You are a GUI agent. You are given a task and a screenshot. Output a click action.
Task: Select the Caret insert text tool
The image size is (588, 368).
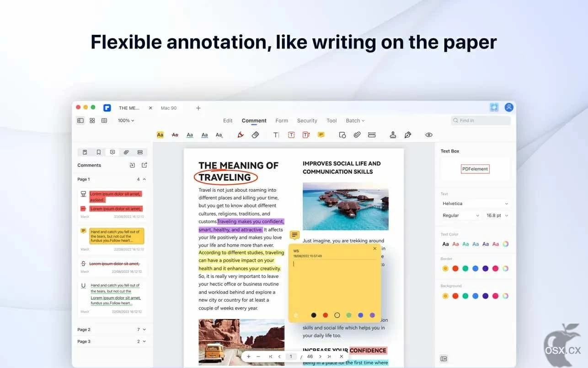click(x=219, y=135)
